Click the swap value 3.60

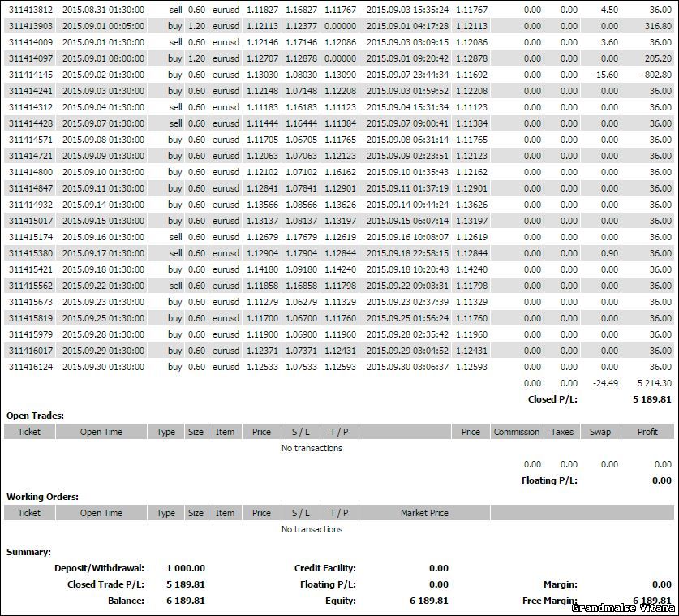point(609,42)
